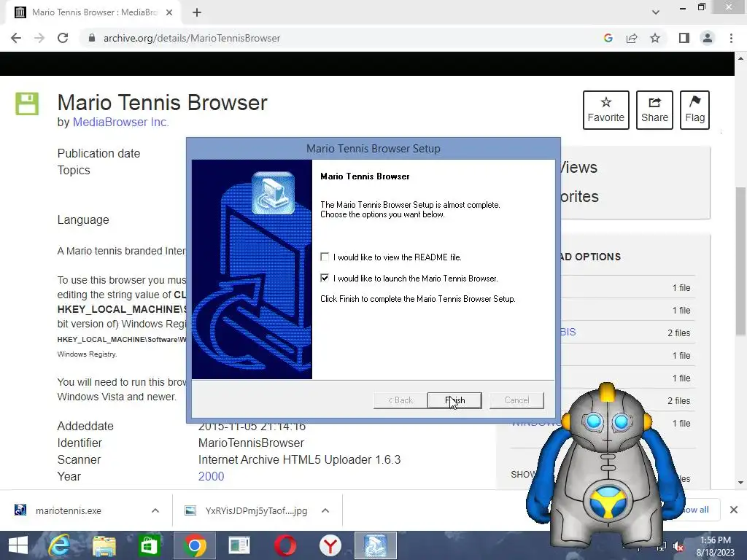Open the Windows Store taskbar icon

[149, 545]
